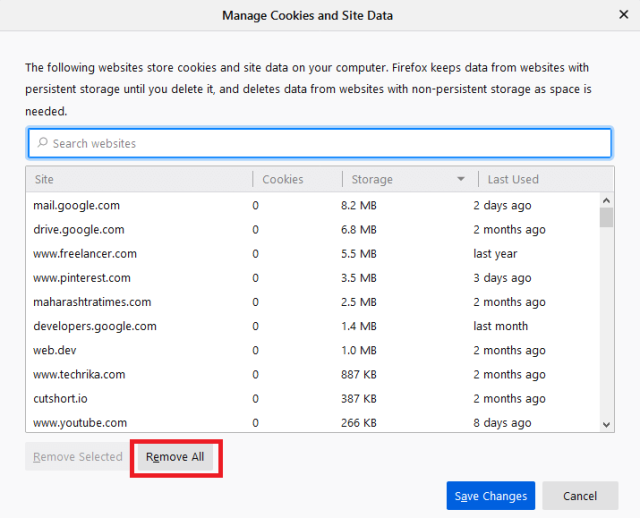Click the 3.5 MB storage value
The width and height of the screenshot is (640, 518).
tap(359, 278)
